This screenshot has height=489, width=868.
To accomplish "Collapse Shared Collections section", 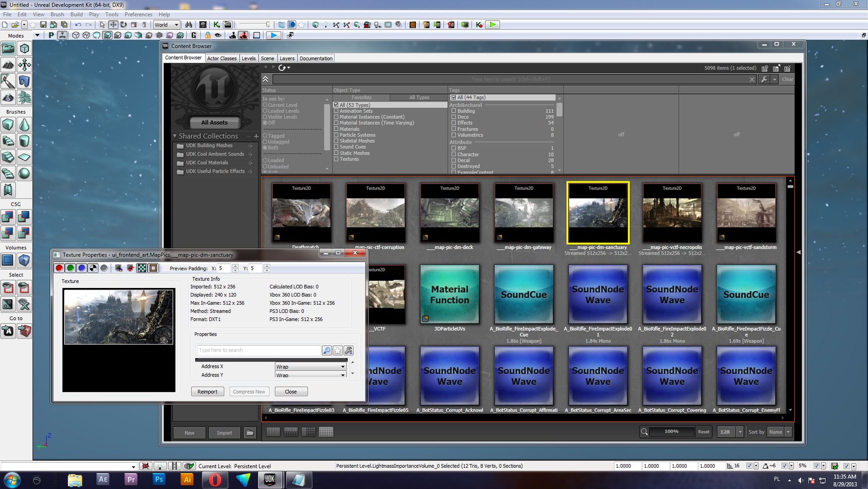I will pyautogui.click(x=175, y=136).
